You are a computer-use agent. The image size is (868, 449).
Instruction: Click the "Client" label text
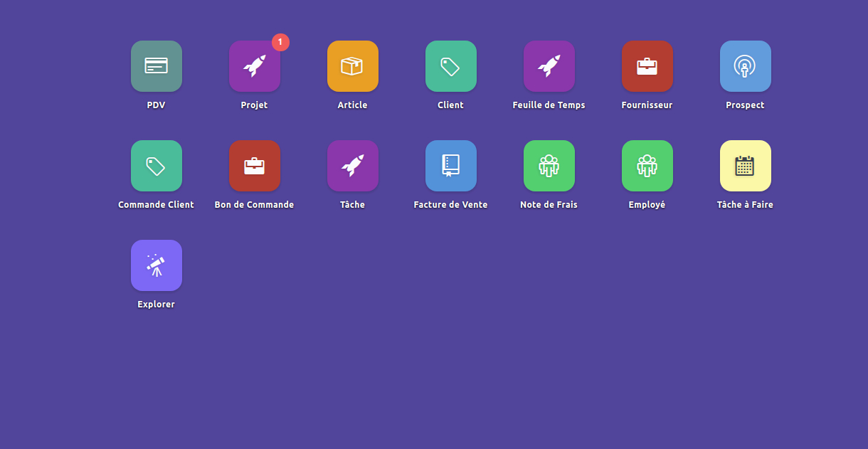point(451,105)
